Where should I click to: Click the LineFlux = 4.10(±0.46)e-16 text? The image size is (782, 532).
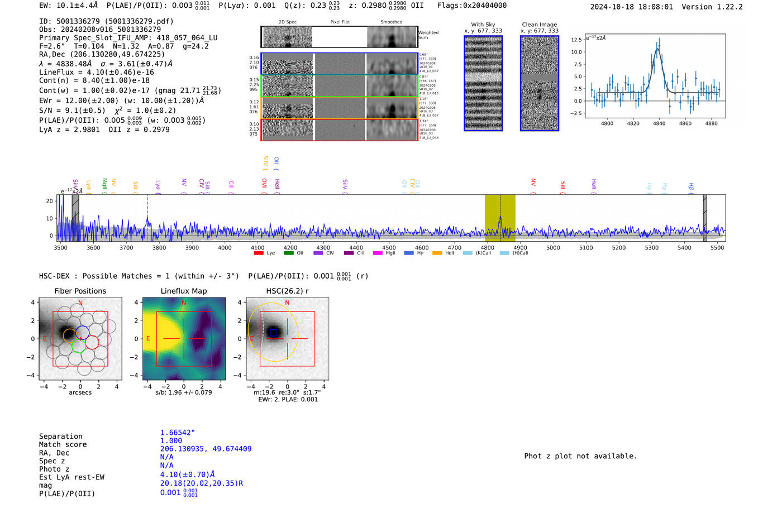coord(97,72)
